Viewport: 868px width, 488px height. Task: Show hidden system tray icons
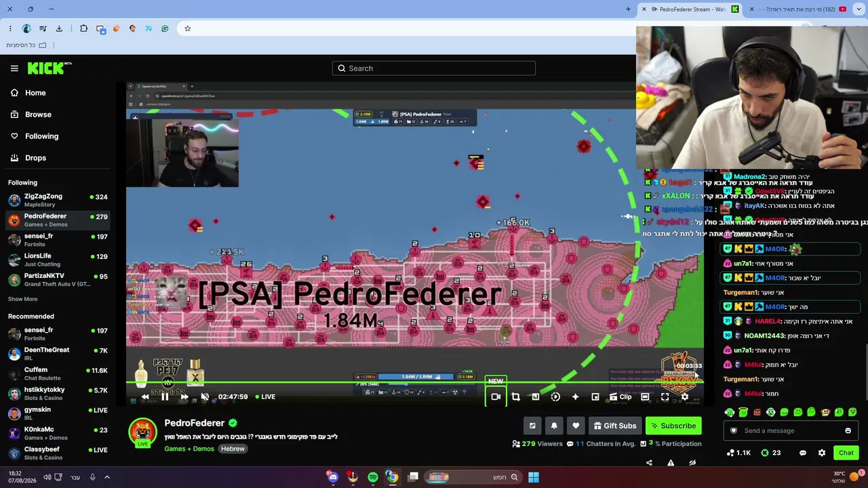tap(106, 477)
